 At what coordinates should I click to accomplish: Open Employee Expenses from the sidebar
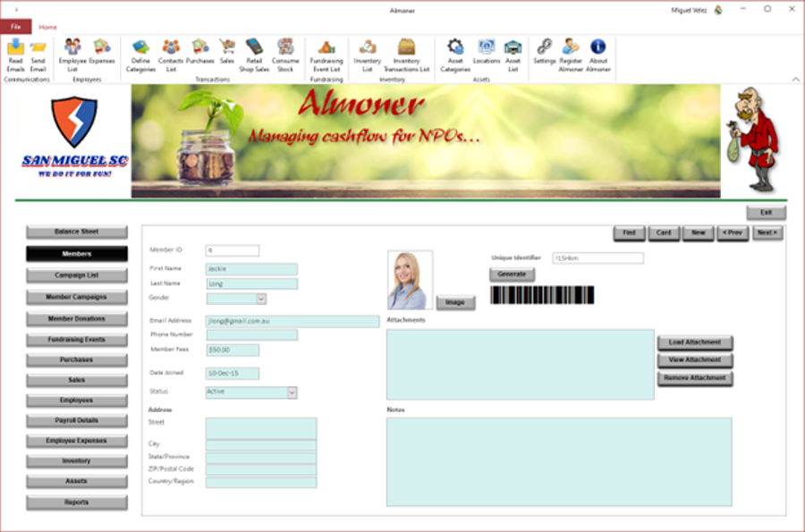pyautogui.click(x=77, y=441)
